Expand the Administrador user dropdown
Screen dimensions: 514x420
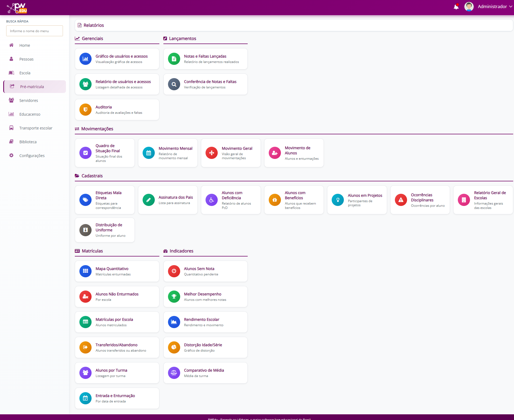[x=495, y=7]
